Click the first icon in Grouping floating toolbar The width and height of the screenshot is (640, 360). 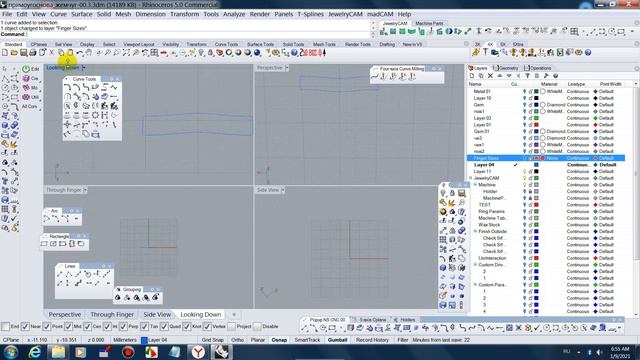[x=118, y=298]
